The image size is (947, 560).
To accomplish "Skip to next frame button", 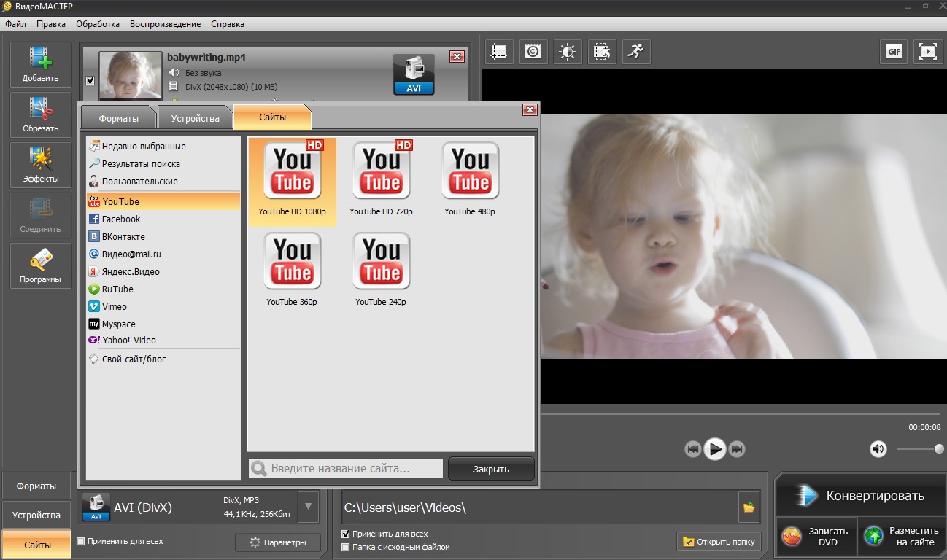I will 738,449.
